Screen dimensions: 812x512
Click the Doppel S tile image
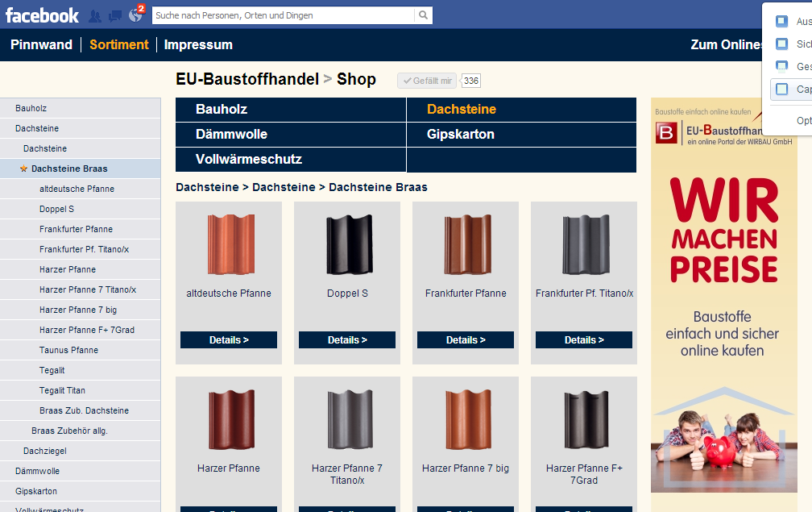pyautogui.click(x=350, y=244)
